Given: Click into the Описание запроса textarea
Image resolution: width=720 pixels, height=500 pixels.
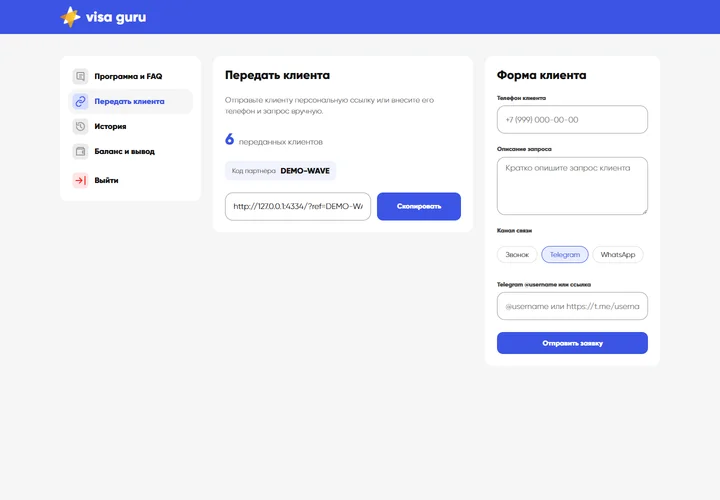Looking at the screenshot, I should [x=572, y=186].
